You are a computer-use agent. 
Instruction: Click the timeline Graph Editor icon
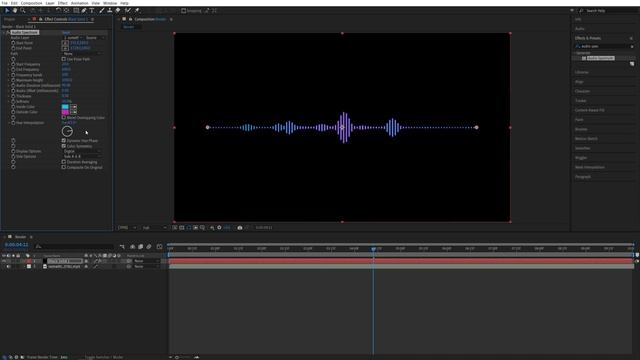(x=160, y=247)
